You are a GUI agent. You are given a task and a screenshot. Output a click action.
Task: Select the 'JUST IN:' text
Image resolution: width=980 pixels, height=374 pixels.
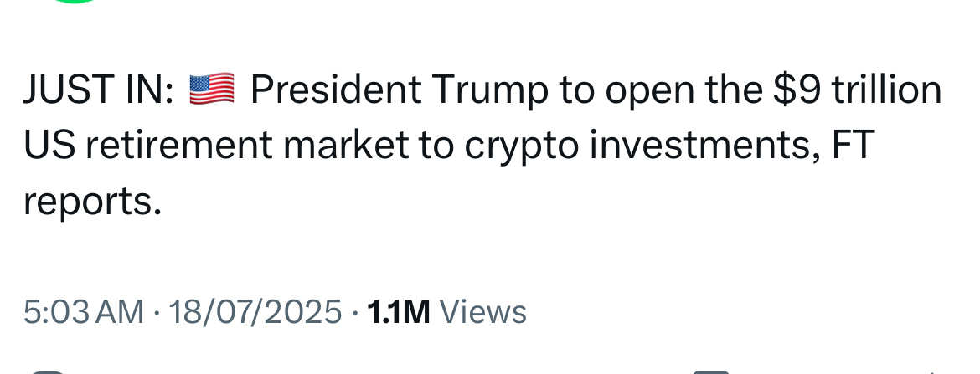point(98,90)
